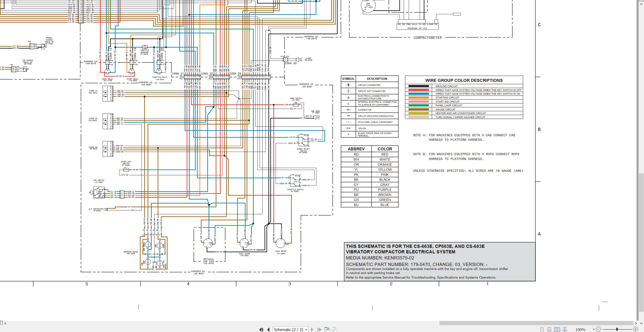
Task: Click NOTE B ROPS harness text
Action: [x=466, y=156]
